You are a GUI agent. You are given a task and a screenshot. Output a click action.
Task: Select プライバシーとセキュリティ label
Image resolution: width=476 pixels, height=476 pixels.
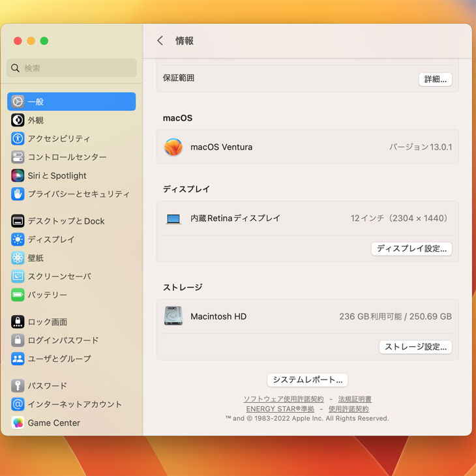(79, 194)
